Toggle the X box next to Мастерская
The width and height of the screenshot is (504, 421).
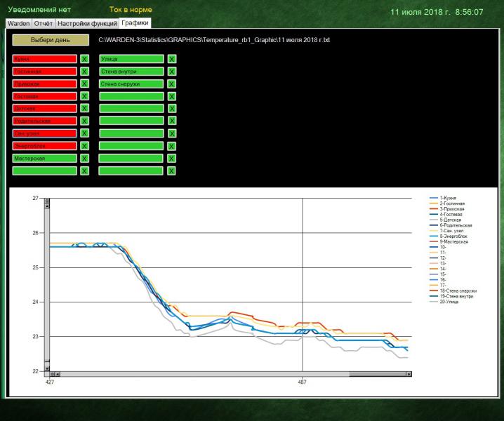point(84,159)
